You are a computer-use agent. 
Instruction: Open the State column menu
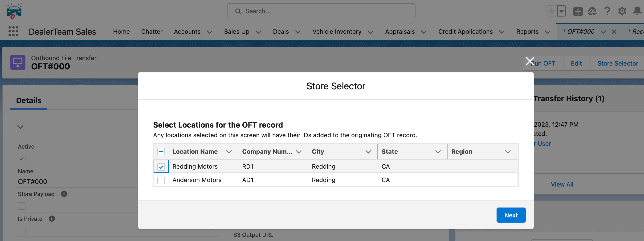[438, 152]
